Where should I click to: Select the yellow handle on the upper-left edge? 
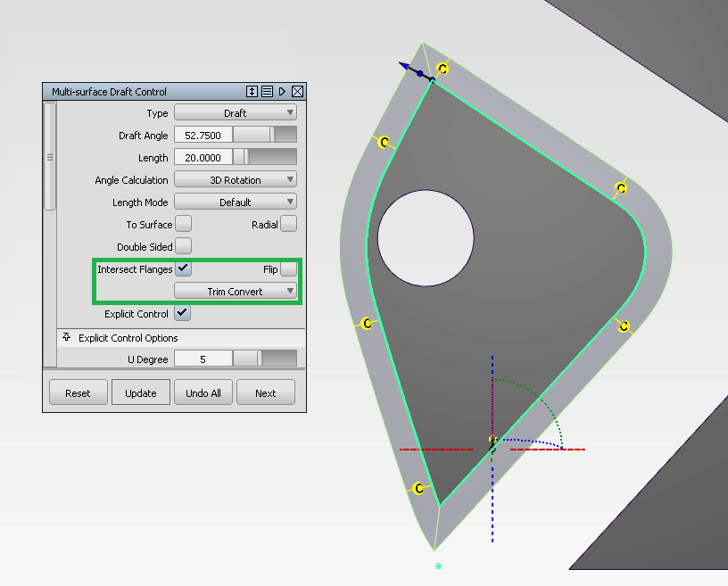coord(384,141)
